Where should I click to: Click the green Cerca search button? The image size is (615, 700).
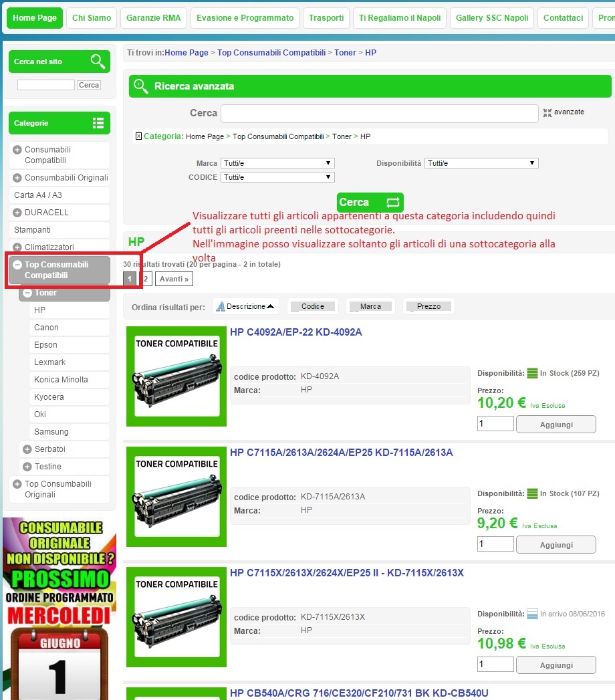(370, 202)
